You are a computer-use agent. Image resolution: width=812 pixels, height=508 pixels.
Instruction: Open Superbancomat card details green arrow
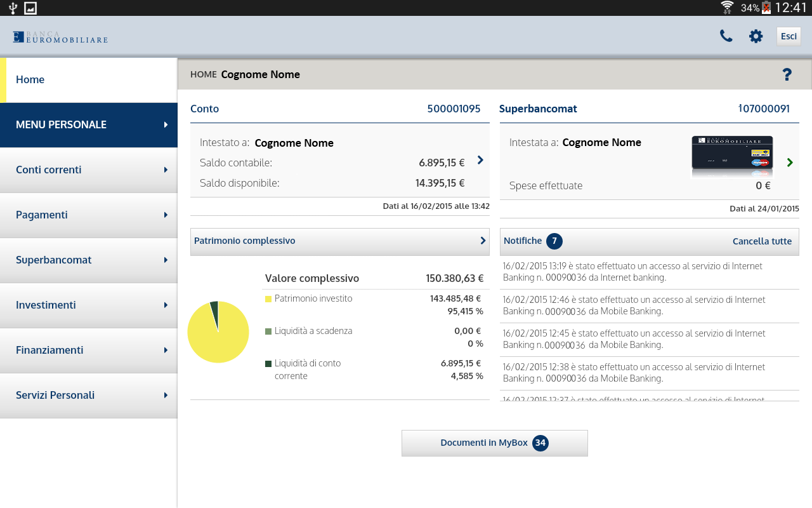(x=790, y=163)
